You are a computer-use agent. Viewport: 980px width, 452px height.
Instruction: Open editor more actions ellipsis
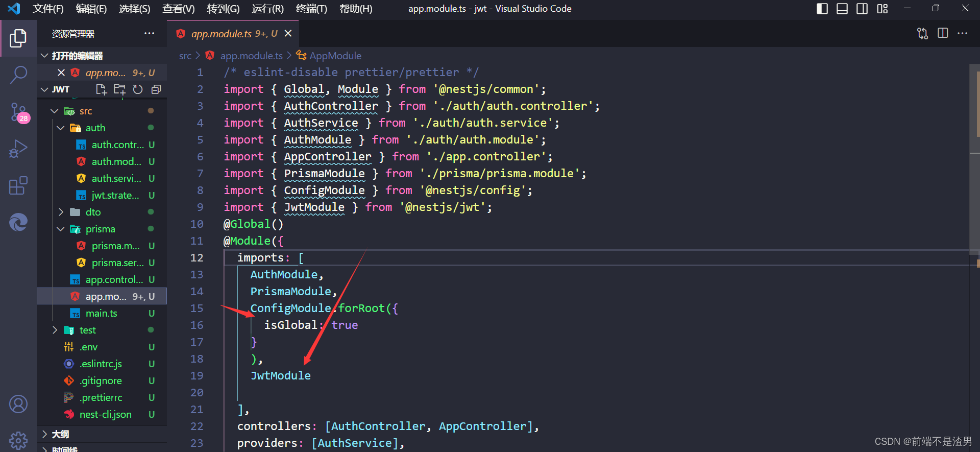click(962, 33)
